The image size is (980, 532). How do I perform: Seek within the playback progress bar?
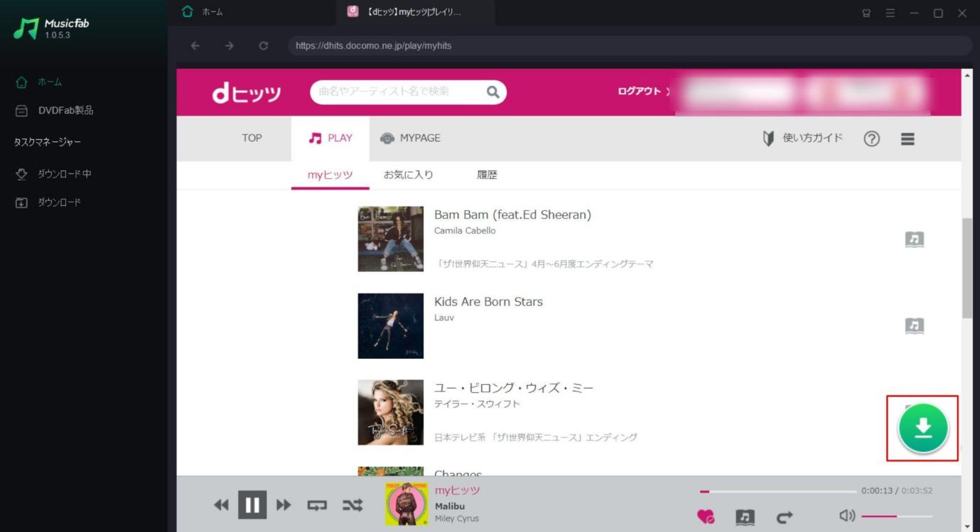pyautogui.click(x=778, y=491)
